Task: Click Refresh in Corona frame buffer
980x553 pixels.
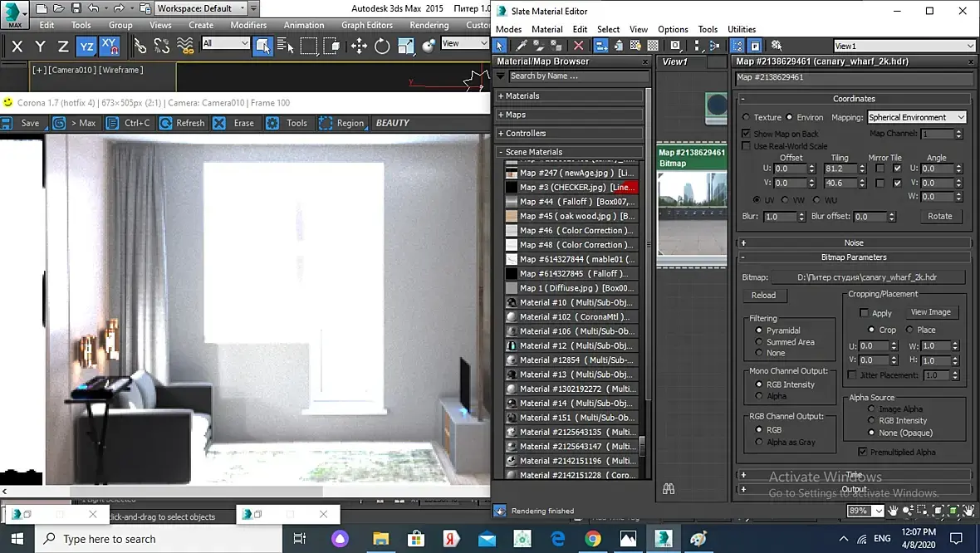Action: point(182,123)
